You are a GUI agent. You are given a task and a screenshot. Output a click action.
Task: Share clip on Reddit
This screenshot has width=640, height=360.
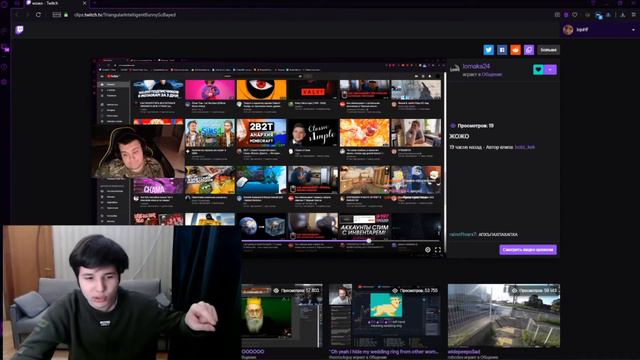(x=516, y=50)
